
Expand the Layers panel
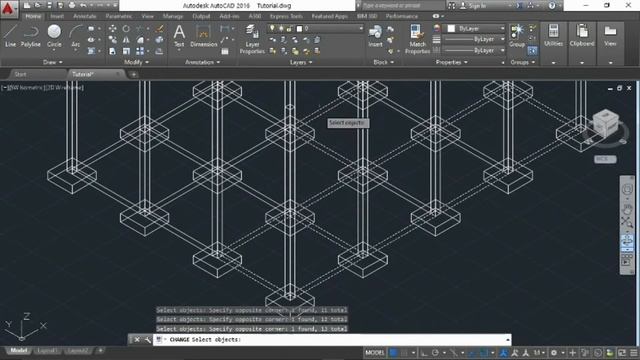point(301,62)
